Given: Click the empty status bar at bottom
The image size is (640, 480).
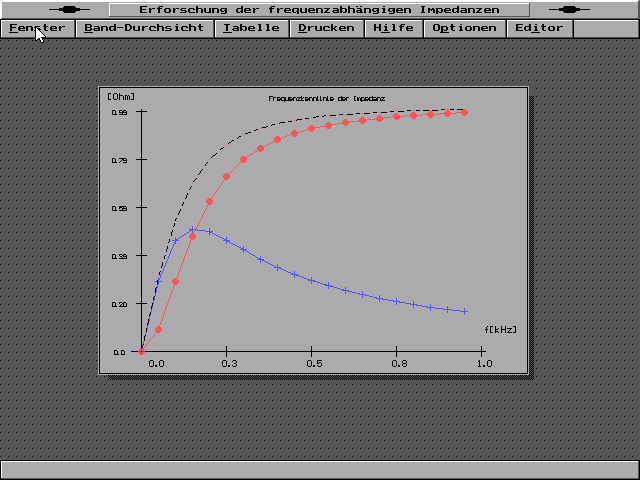Looking at the screenshot, I should pos(319,469).
